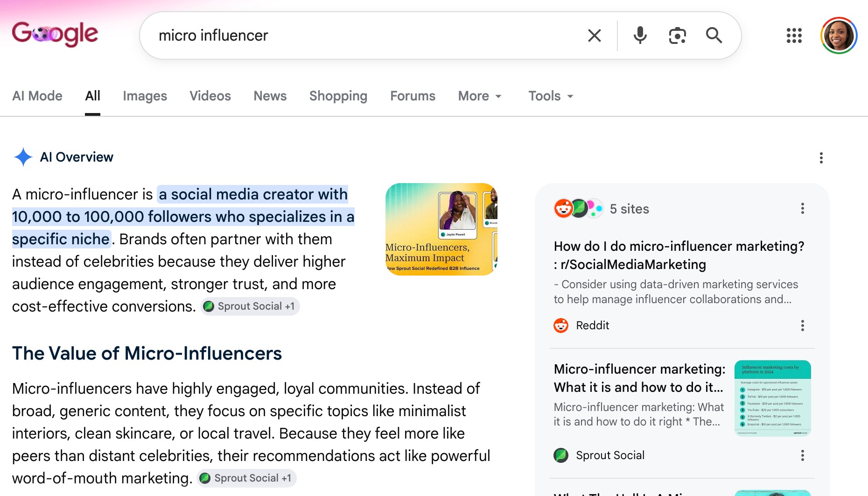This screenshot has height=496, width=868.
Task: Click the Google logo
Action: pos(55,34)
